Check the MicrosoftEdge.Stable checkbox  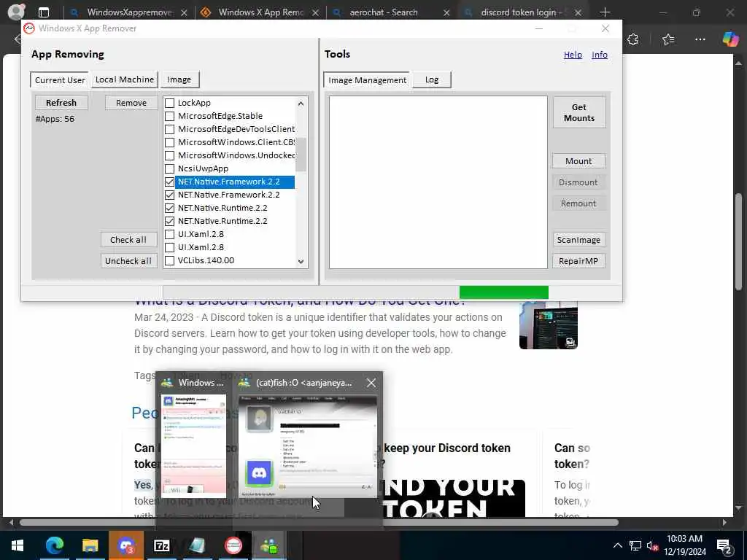[x=169, y=116]
